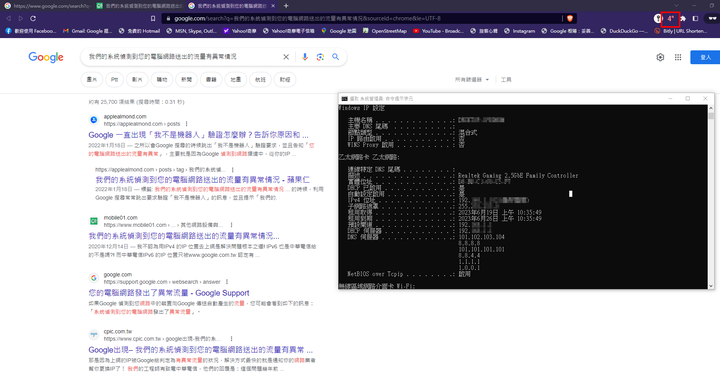This screenshot has width=720, height=381.
Task: Open the applealmond 「我不是機器人」 result
Action: (x=198, y=135)
